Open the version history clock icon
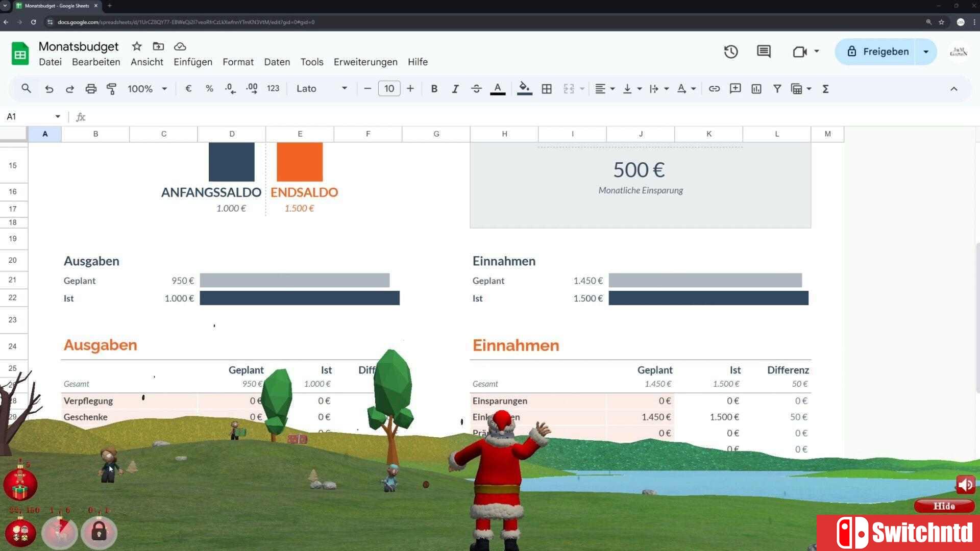980x551 pixels. click(731, 52)
